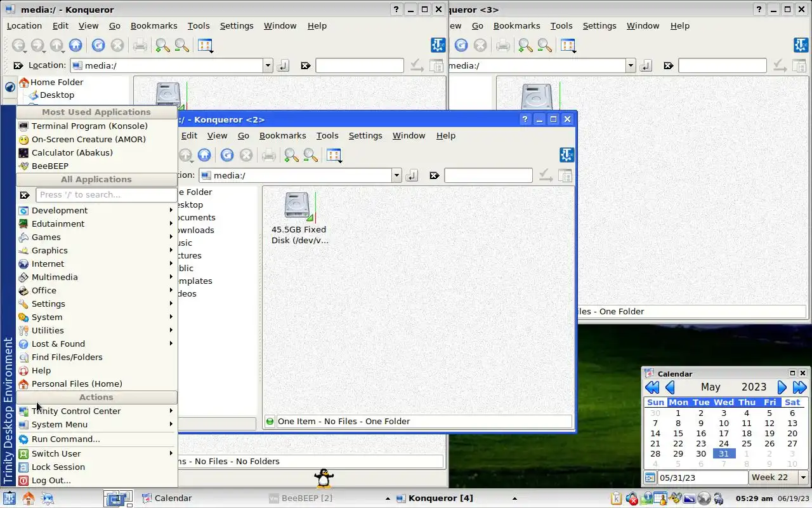
Task: Zoom in using first Konqueror window toolbar
Action: 162,45
